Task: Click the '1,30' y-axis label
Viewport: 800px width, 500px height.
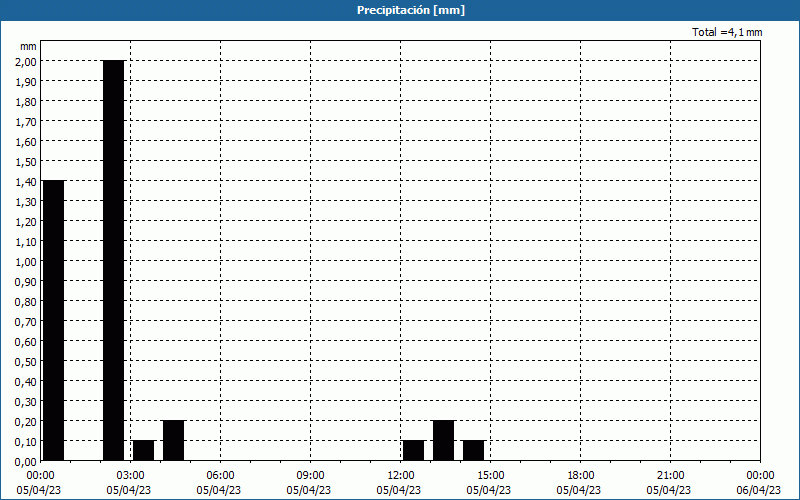Action: (x=26, y=202)
